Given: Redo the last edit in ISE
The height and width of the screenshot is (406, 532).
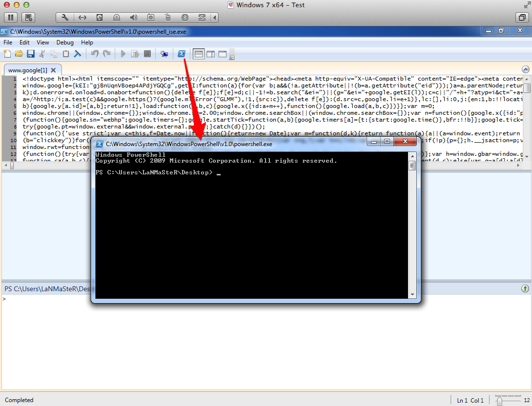Looking at the screenshot, I should tap(106, 54).
